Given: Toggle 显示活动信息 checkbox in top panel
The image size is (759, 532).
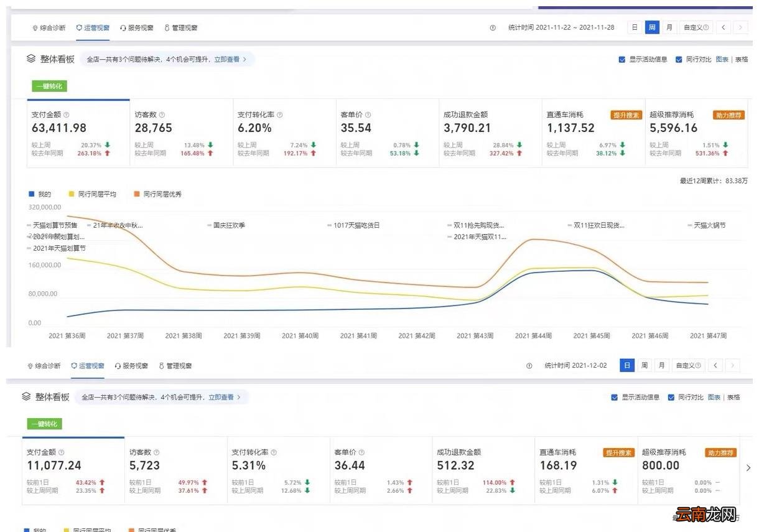Looking at the screenshot, I should pyautogui.click(x=622, y=60).
